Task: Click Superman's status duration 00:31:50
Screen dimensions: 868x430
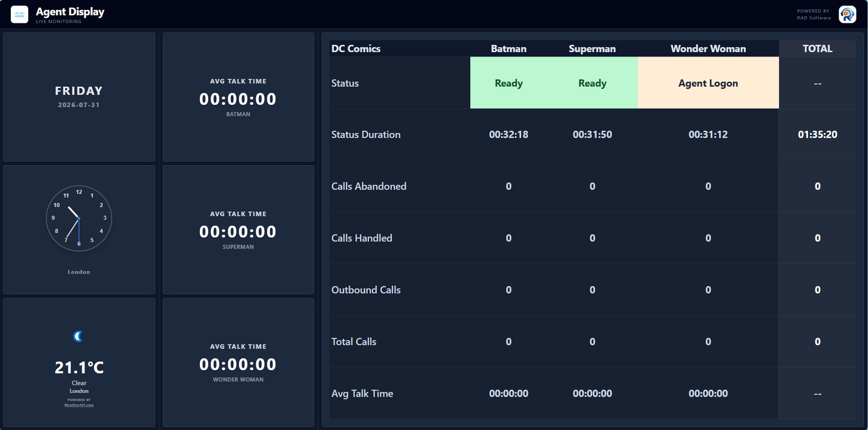Action: [592, 135]
